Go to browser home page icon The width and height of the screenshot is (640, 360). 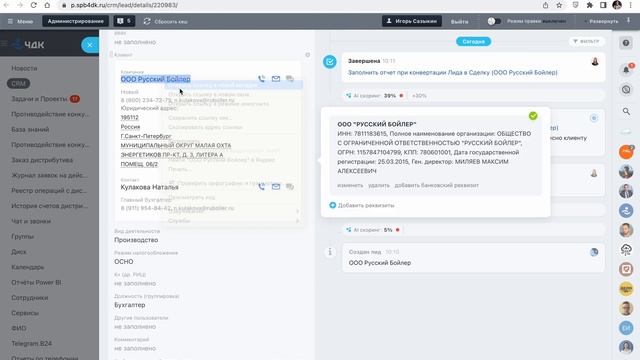click(47, 5)
